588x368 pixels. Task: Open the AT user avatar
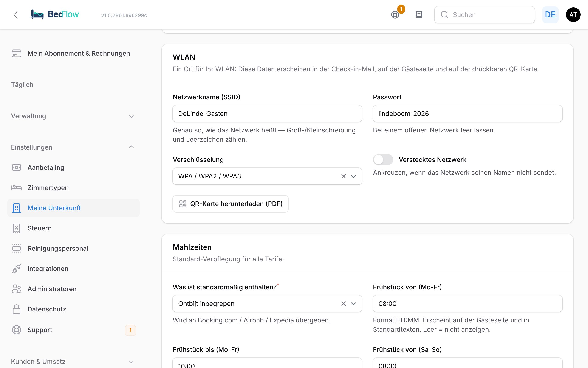coord(573,15)
